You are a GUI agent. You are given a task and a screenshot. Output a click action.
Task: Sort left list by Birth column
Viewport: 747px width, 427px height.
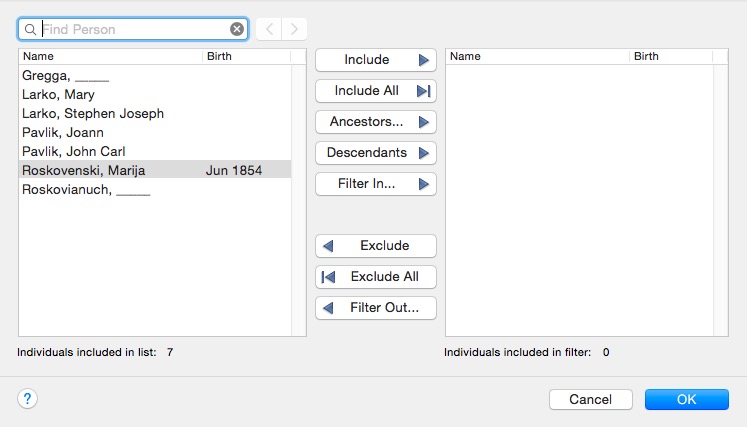point(246,56)
